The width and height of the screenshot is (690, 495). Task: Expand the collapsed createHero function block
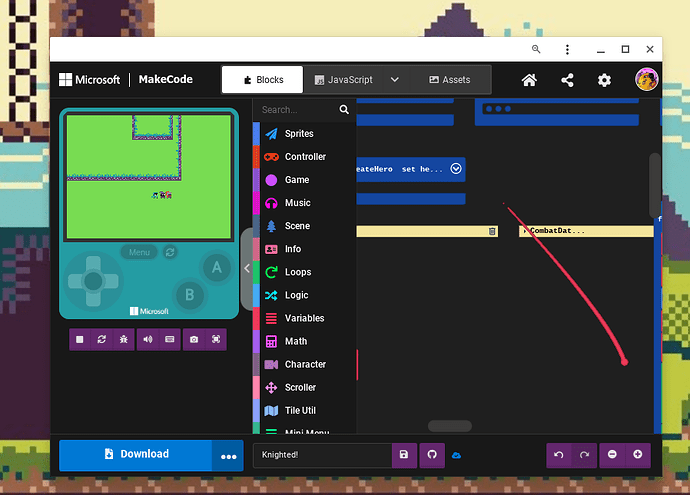[x=456, y=169]
